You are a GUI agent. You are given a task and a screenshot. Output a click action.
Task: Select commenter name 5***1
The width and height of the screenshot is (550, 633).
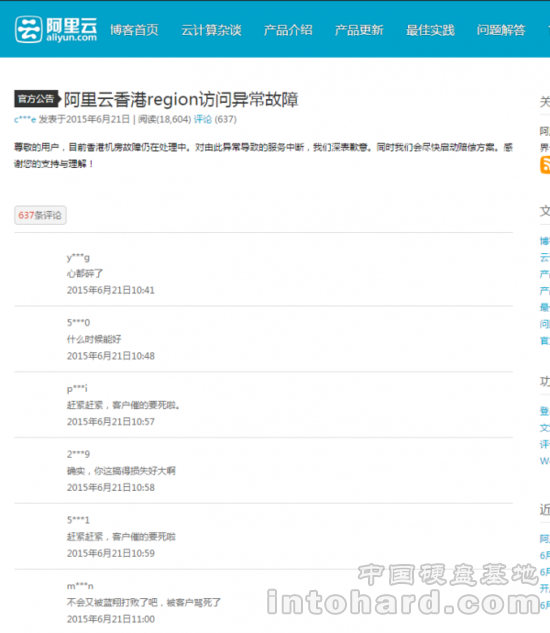[78, 520]
